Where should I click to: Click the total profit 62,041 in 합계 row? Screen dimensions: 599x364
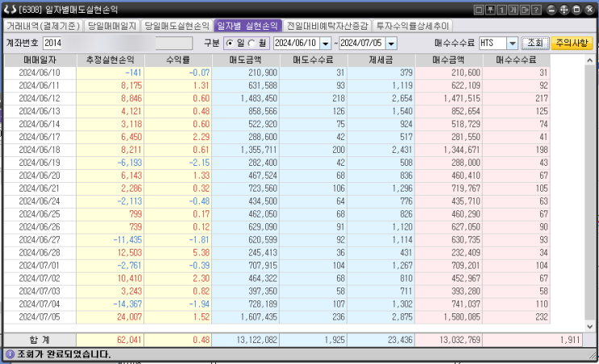point(130,340)
